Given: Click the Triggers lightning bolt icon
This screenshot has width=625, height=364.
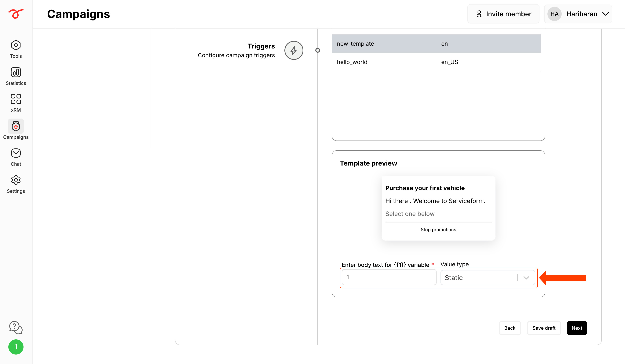Looking at the screenshot, I should click(294, 50).
